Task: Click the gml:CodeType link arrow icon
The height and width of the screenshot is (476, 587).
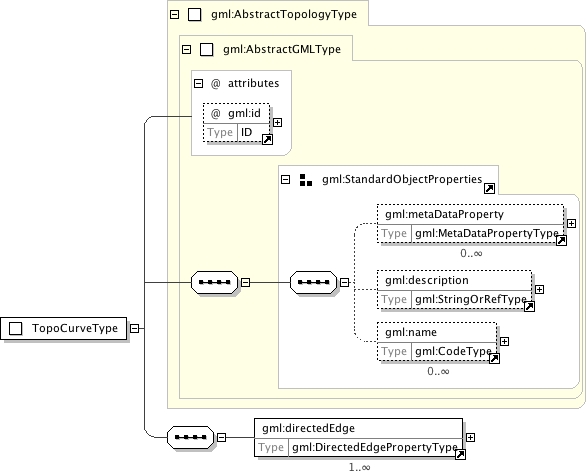Action: click(494, 359)
